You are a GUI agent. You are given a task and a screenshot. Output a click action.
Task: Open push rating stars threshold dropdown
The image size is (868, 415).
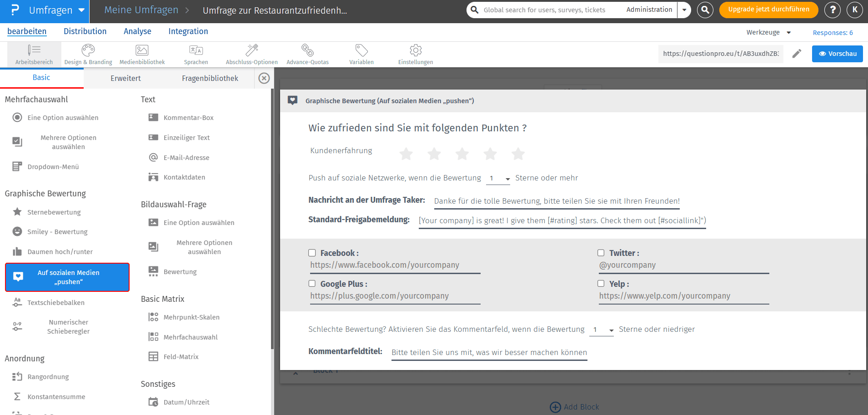(x=498, y=178)
